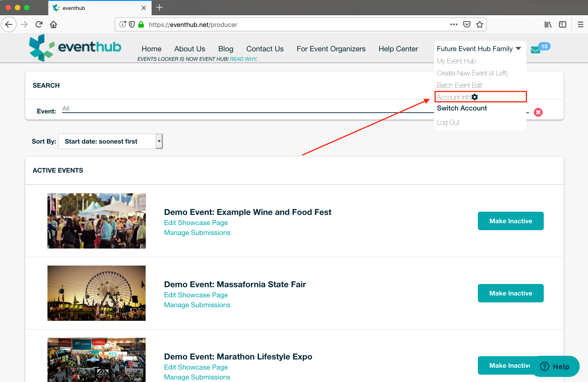Viewport: 588px width, 382px height.
Task: Click the eventhub logo
Action: pyautogui.click(x=75, y=48)
